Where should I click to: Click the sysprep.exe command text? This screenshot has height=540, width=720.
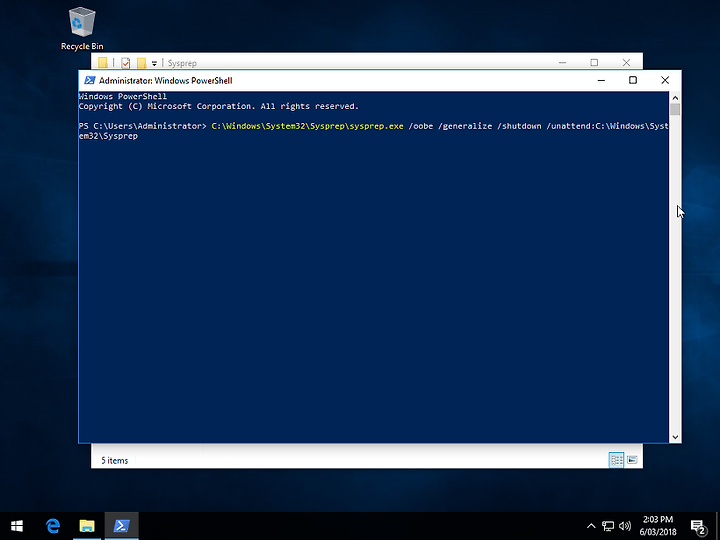[307, 126]
